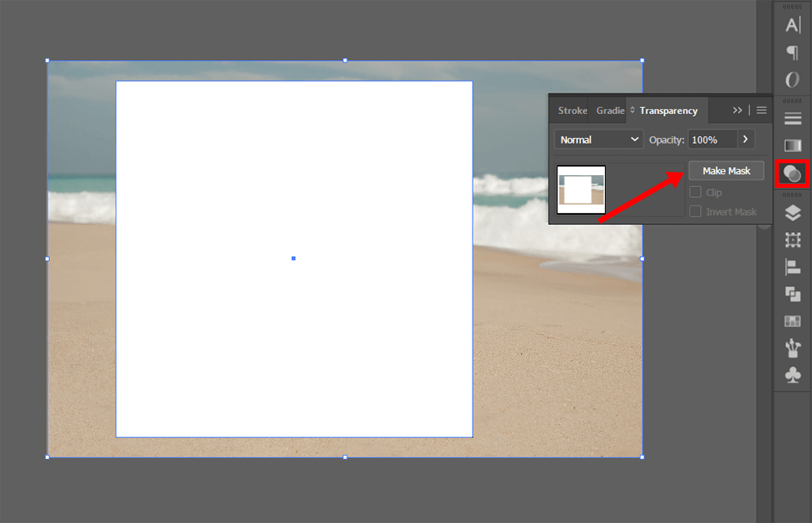This screenshot has height=523, width=812.
Task: Select the object thumbnail in the Transparency panel
Action: click(x=581, y=190)
